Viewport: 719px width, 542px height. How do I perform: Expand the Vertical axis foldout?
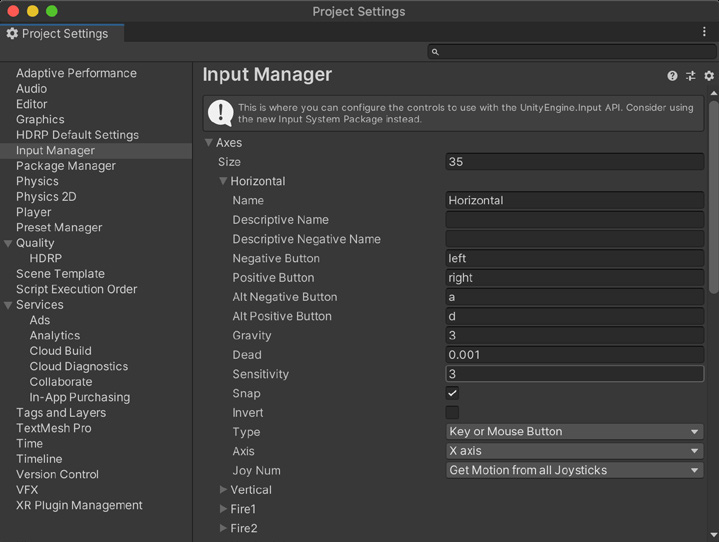[223, 490]
